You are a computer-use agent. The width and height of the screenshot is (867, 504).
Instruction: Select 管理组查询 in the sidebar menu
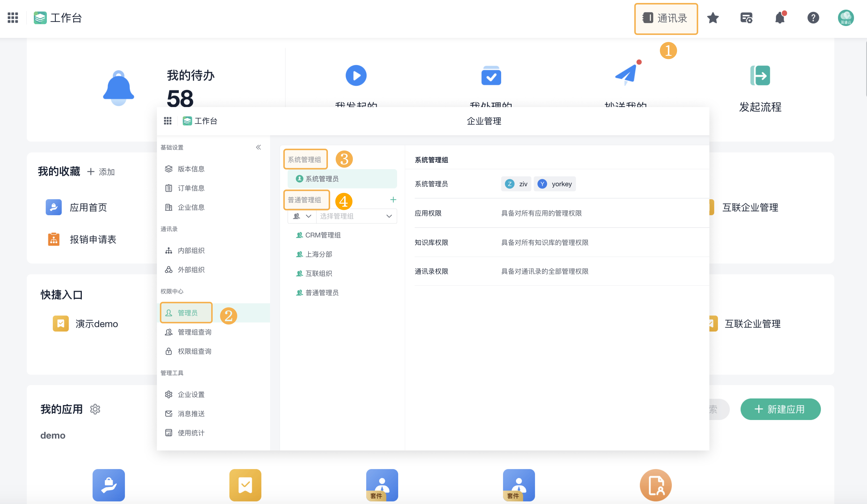coord(194,332)
